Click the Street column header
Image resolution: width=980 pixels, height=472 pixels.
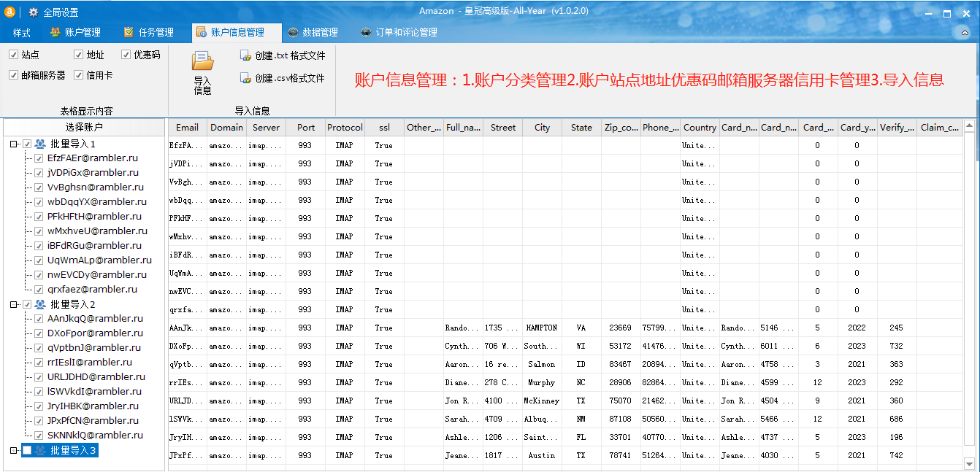pos(503,127)
